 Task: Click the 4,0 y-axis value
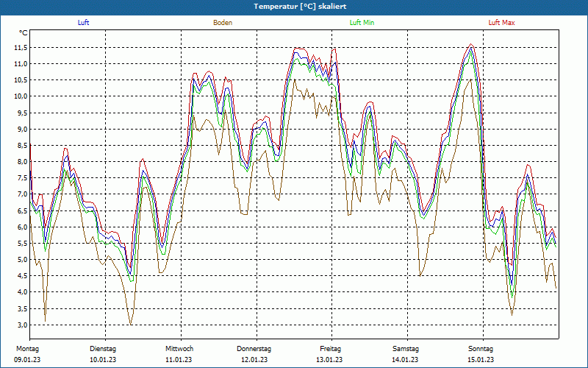point(22,292)
